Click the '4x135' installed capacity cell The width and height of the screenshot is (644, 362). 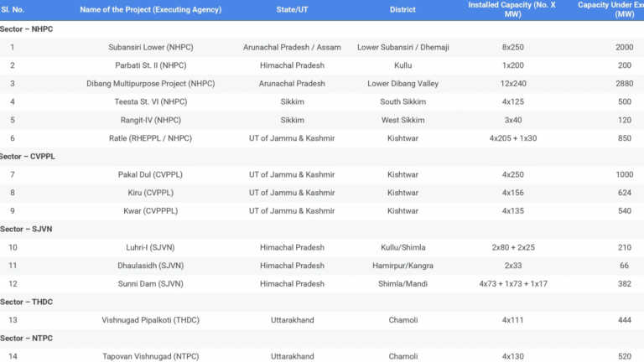coord(513,210)
